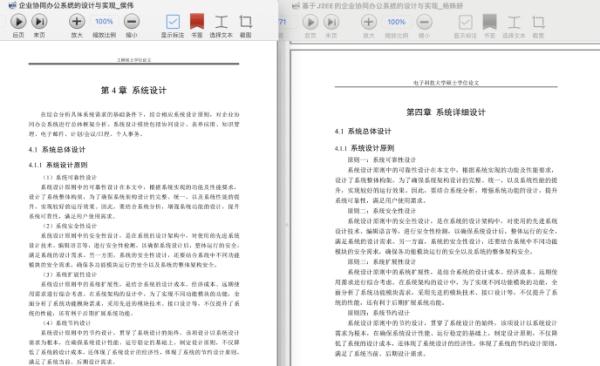Jump to last page in right window
The image size is (600, 366).
331,22
